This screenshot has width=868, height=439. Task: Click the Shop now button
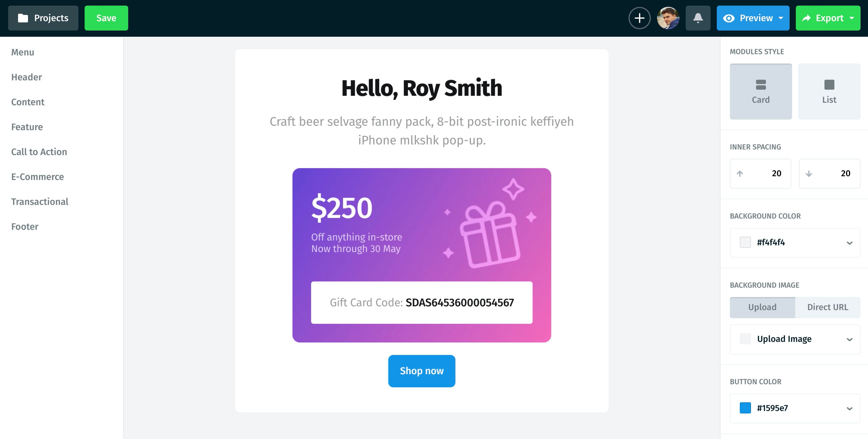pyautogui.click(x=422, y=371)
